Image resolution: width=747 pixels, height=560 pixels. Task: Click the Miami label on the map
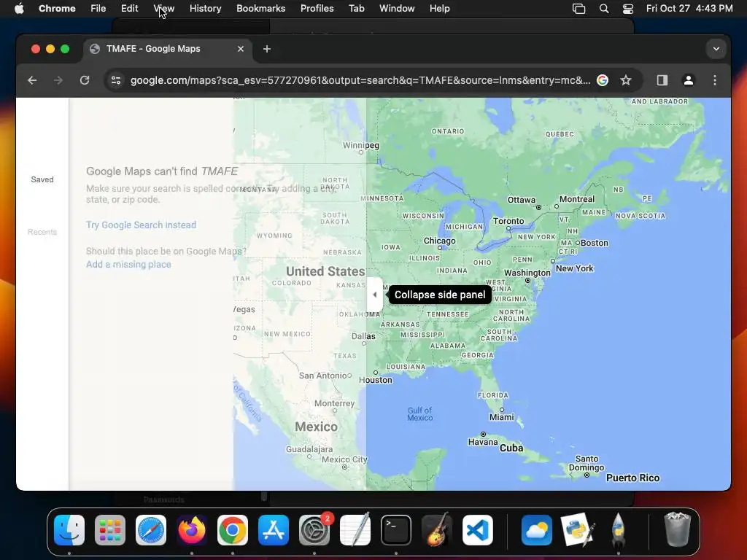pos(502,417)
